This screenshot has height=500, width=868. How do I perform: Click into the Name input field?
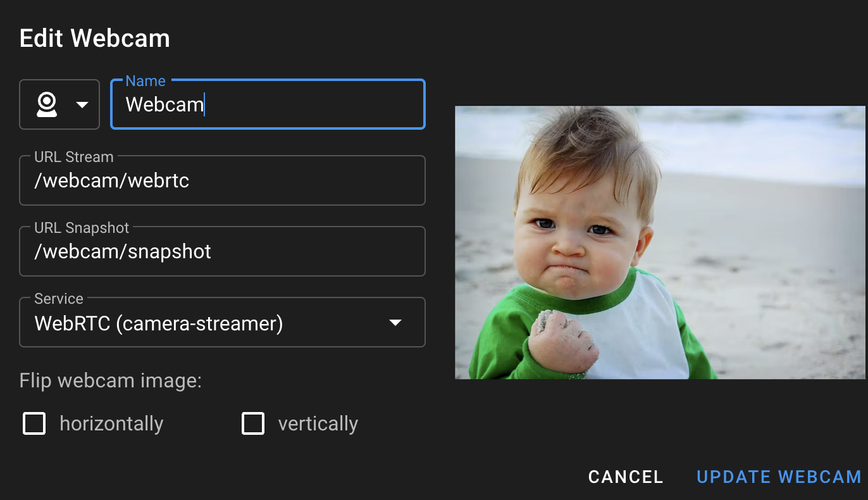point(268,104)
